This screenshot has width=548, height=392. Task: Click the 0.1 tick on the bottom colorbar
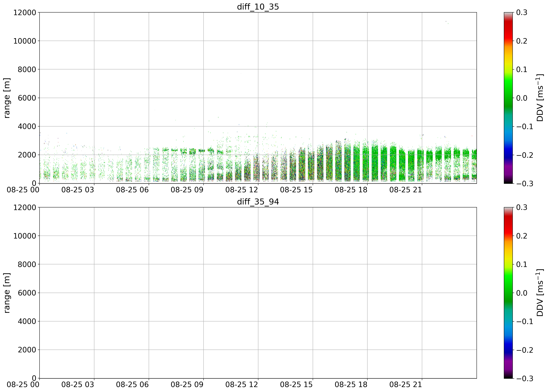click(522, 264)
